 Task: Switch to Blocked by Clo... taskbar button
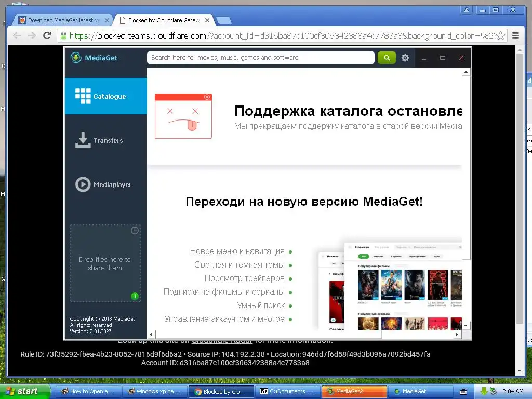coord(221,391)
